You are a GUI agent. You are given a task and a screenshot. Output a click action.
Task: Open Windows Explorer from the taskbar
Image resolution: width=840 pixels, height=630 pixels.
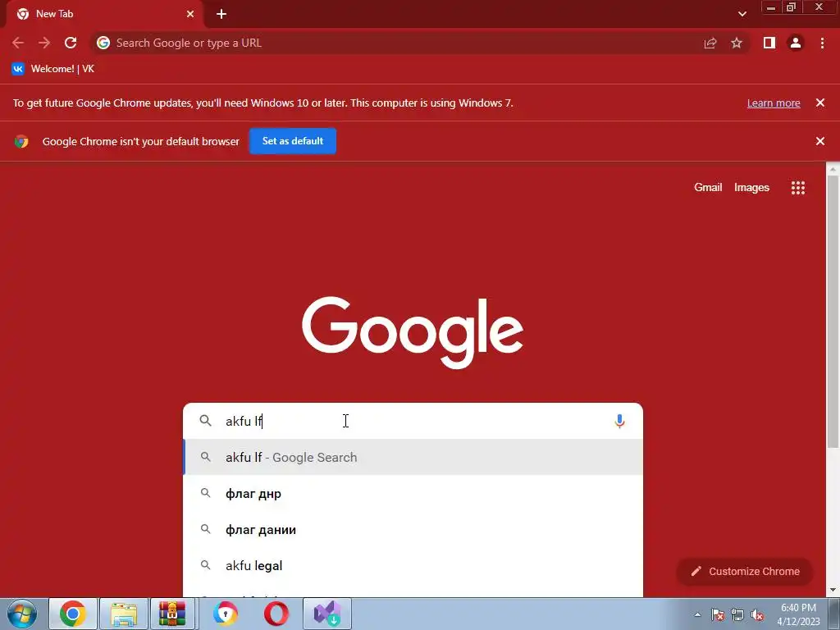(x=124, y=614)
